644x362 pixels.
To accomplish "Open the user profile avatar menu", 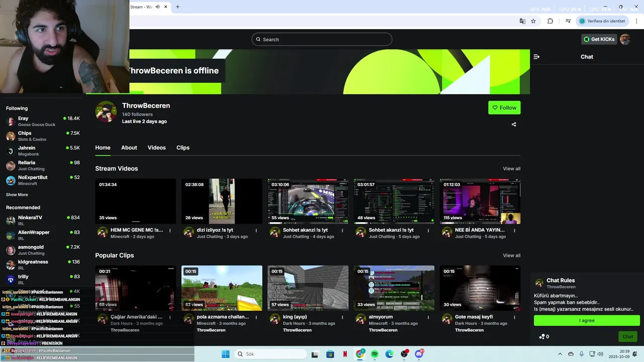I will click(x=625, y=39).
